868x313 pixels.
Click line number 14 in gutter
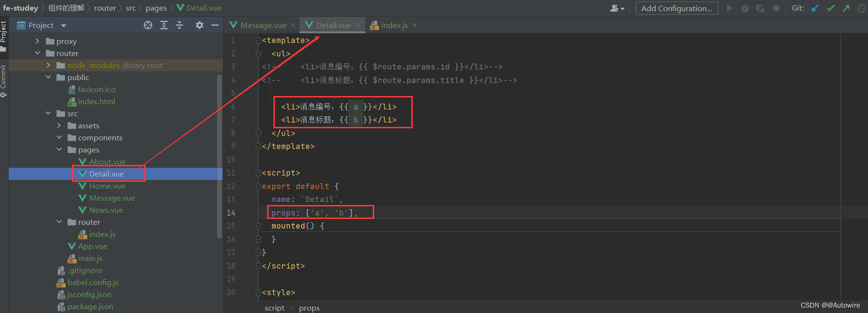point(231,213)
